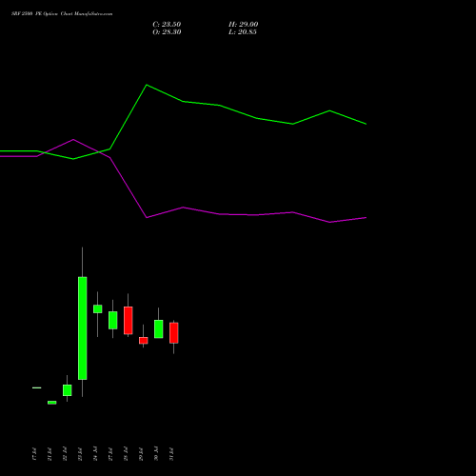Click the close value 'C: 23.50'
Screen dimensions: 476x476
[167, 25]
